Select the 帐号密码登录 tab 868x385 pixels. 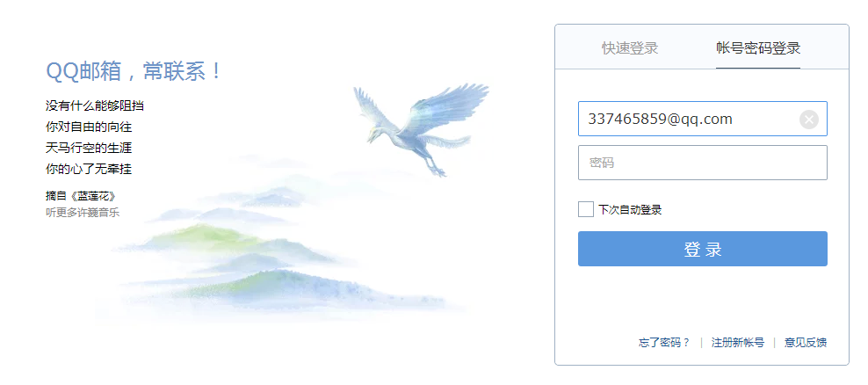(x=758, y=48)
